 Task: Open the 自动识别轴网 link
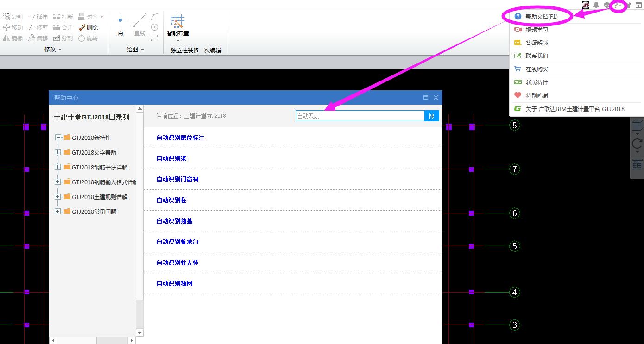[x=174, y=283]
